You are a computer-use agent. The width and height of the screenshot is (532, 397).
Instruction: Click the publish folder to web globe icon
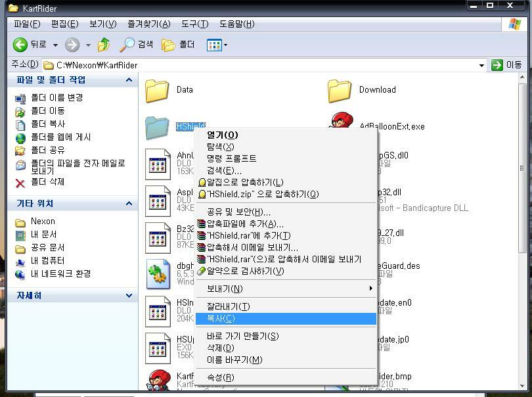pyautogui.click(x=20, y=138)
